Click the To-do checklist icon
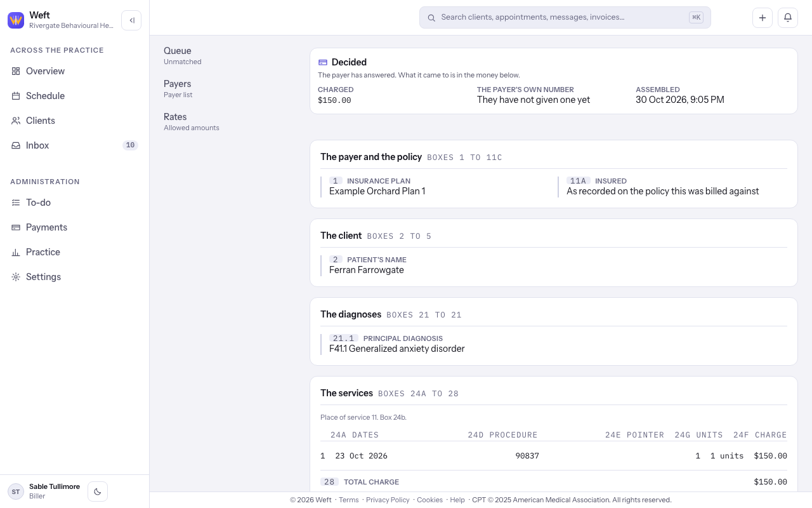This screenshot has height=508, width=812. click(x=16, y=203)
